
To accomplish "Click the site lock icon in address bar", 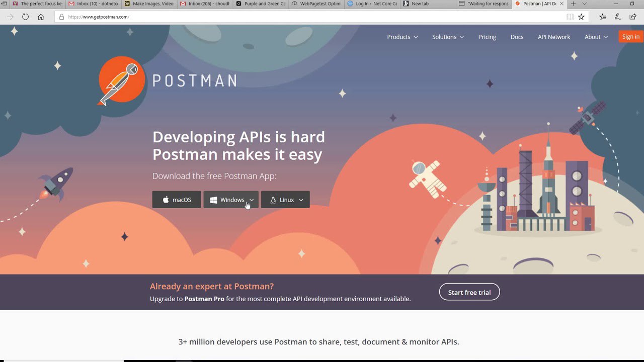I will tap(62, 17).
